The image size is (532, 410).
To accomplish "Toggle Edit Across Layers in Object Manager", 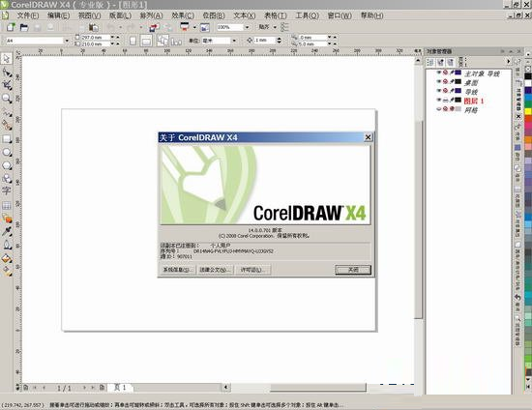I will [x=440, y=62].
